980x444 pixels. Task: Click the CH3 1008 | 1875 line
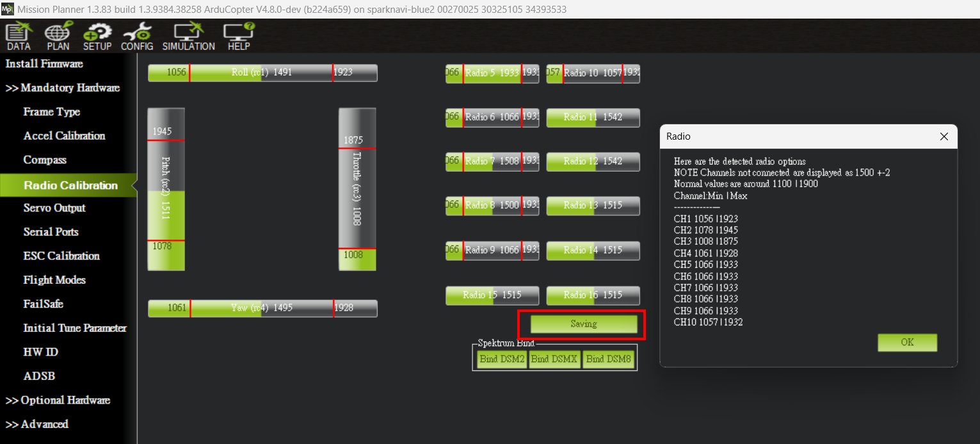[x=706, y=242]
